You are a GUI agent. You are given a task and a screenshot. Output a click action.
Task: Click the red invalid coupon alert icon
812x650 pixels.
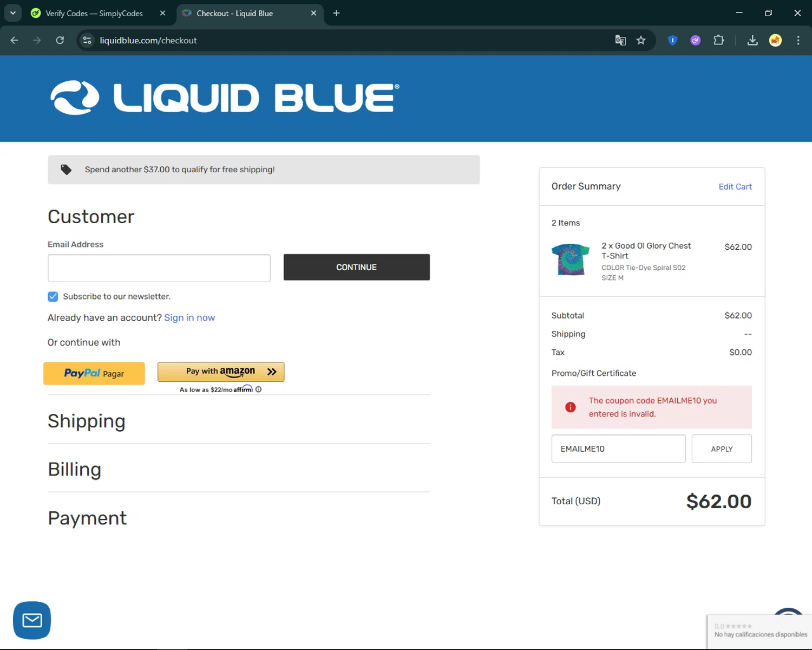click(x=571, y=407)
